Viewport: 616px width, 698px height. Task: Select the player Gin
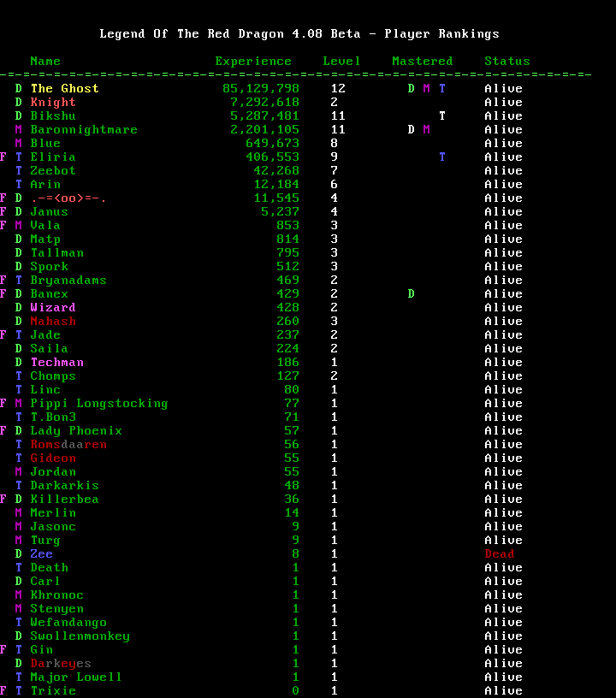(41, 650)
